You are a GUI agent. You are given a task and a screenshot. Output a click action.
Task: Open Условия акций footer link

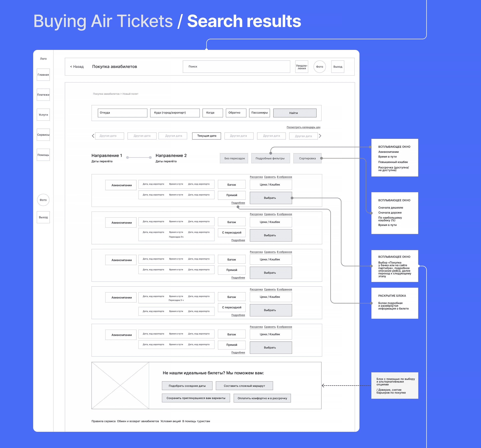tap(171, 421)
